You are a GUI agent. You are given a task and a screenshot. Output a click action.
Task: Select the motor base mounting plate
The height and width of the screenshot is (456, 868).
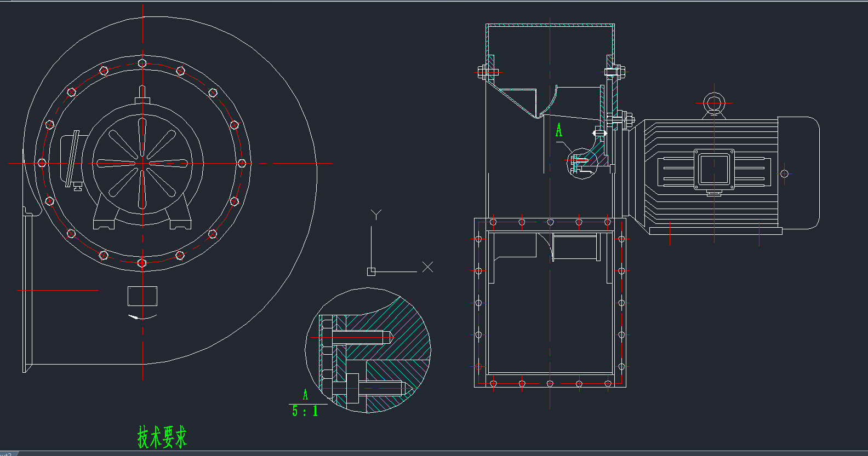[715, 231]
